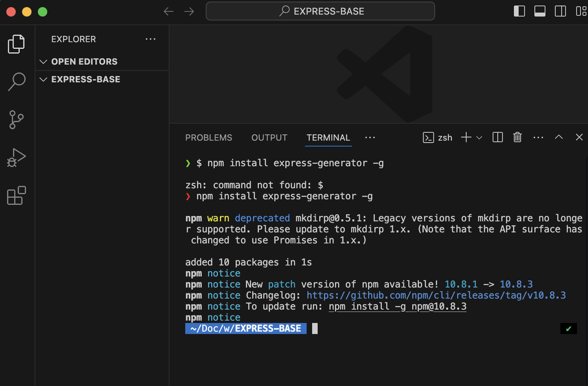The image size is (588, 386).
Task: Click the version number 10.8.1
Action: pyautogui.click(x=461, y=284)
